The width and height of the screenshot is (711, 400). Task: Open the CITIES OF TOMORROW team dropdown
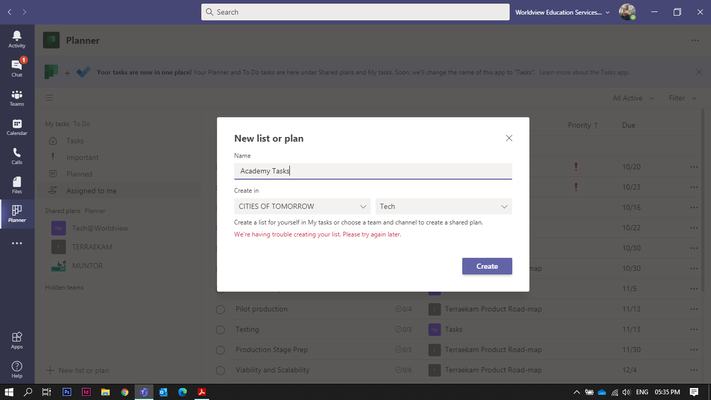tap(302, 206)
